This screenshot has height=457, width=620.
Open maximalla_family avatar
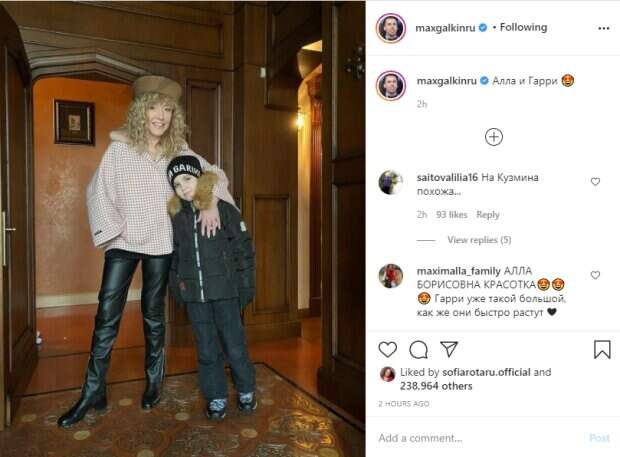[x=391, y=276]
